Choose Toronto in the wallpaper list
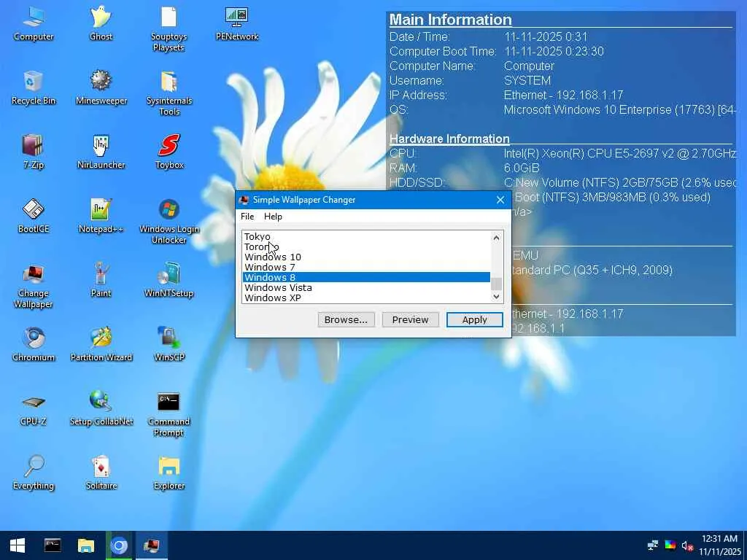Screen dimensions: 747x560 pos(366,246)
